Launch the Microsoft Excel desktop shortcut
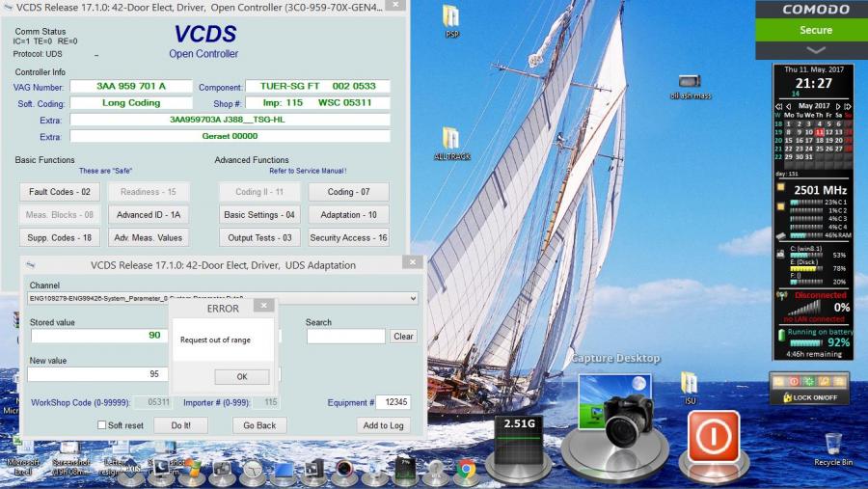The width and height of the screenshot is (868, 489). [x=21, y=457]
